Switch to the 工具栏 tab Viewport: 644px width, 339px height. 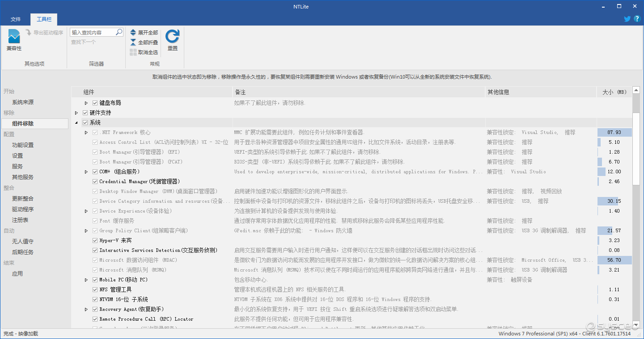[44, 19]
